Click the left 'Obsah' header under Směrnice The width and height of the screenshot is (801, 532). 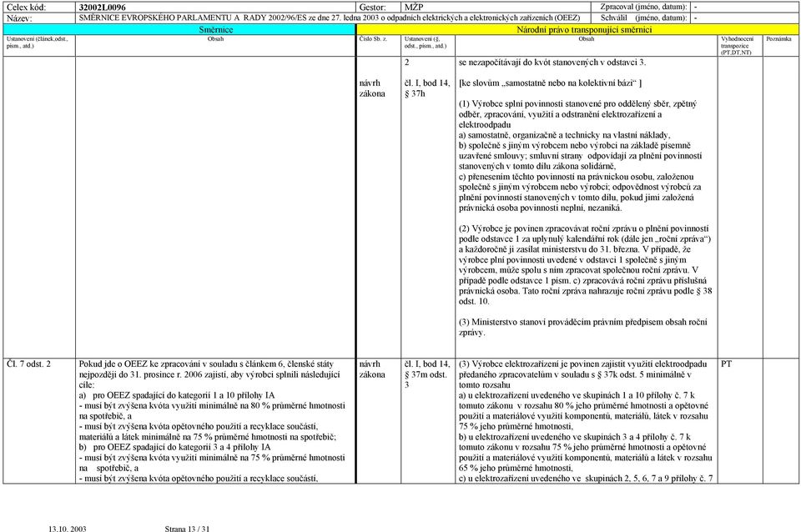click(215, 39)
